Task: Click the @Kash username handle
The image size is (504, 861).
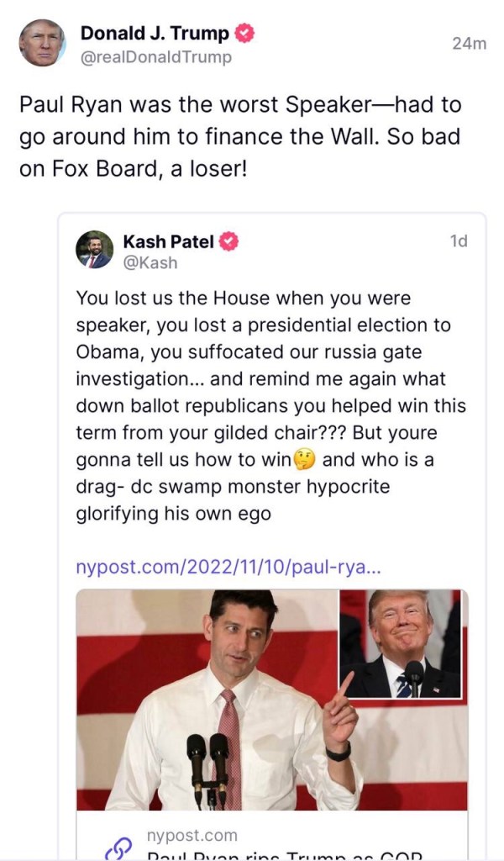Action: tap(150, 263)
